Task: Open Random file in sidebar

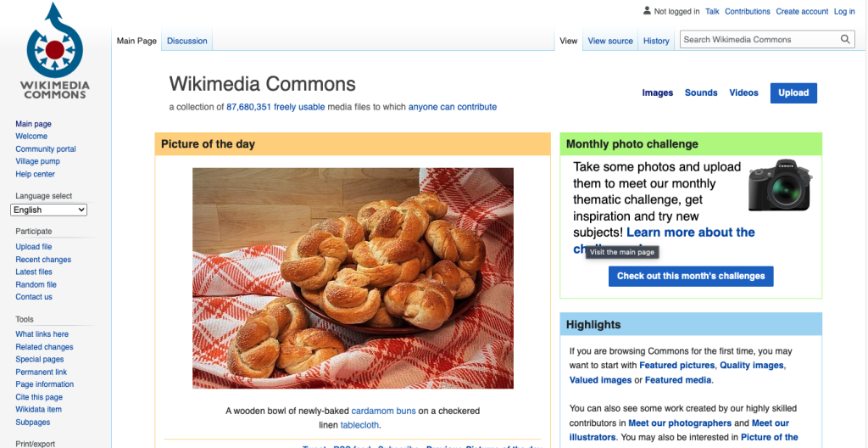Action: pos(36,284)
